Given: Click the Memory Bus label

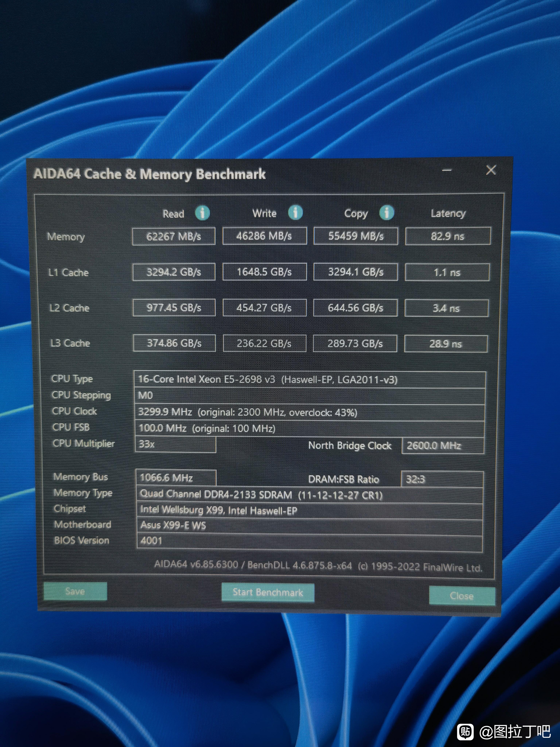Looking at the screenshot, I should tap(80, 477).
